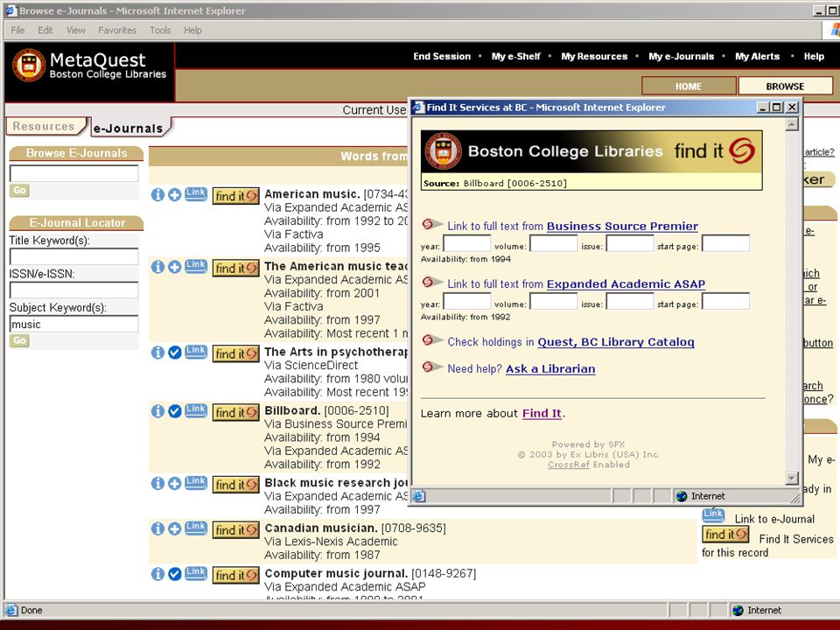The height and width of the screenshot is (630, 840).
Task: Click start page field under Business Source Premier
Action: tap(726, 243)
